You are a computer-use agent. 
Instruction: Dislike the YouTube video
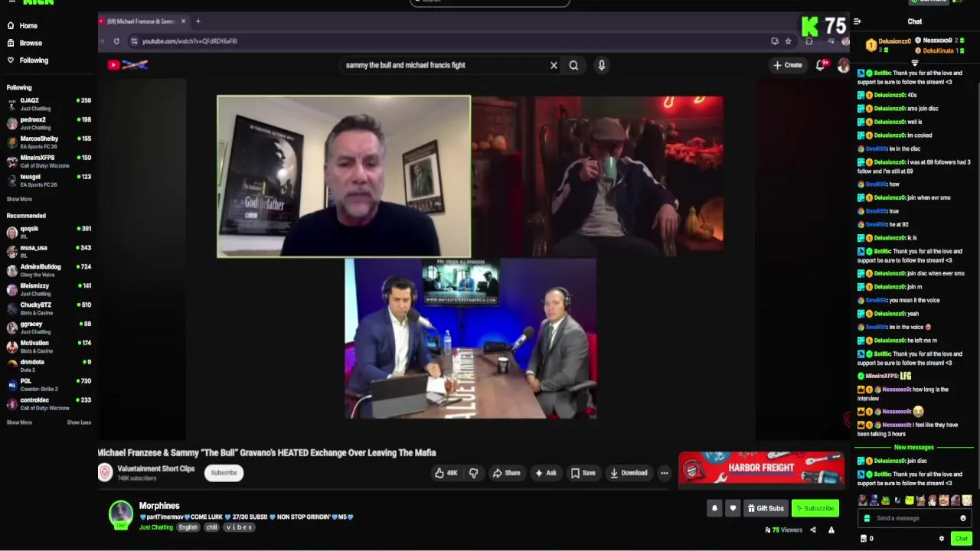(473, 473)
